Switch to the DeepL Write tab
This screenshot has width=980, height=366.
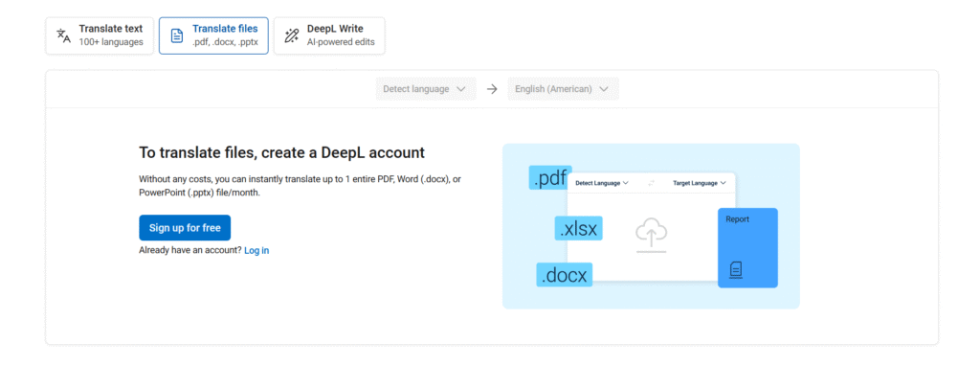329,35
